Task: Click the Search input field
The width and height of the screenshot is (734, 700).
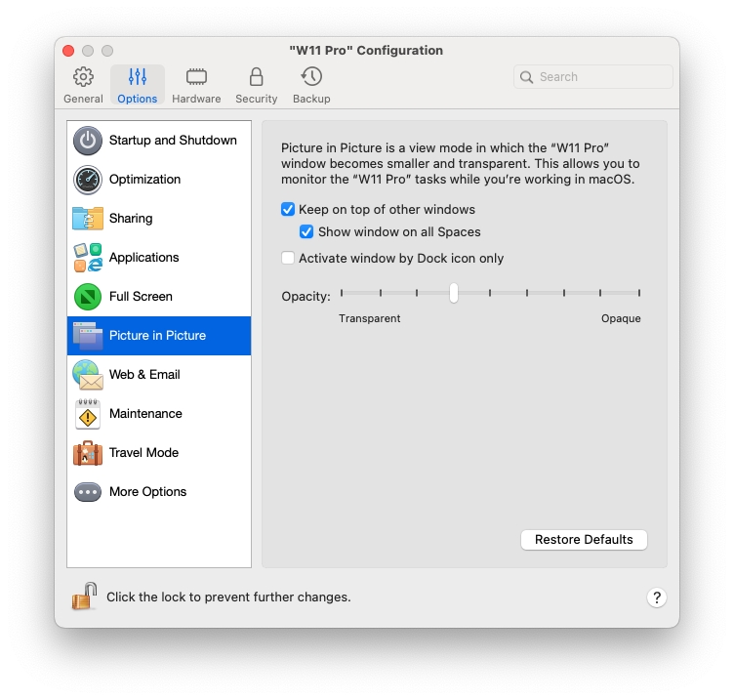Action: (602, 77)
